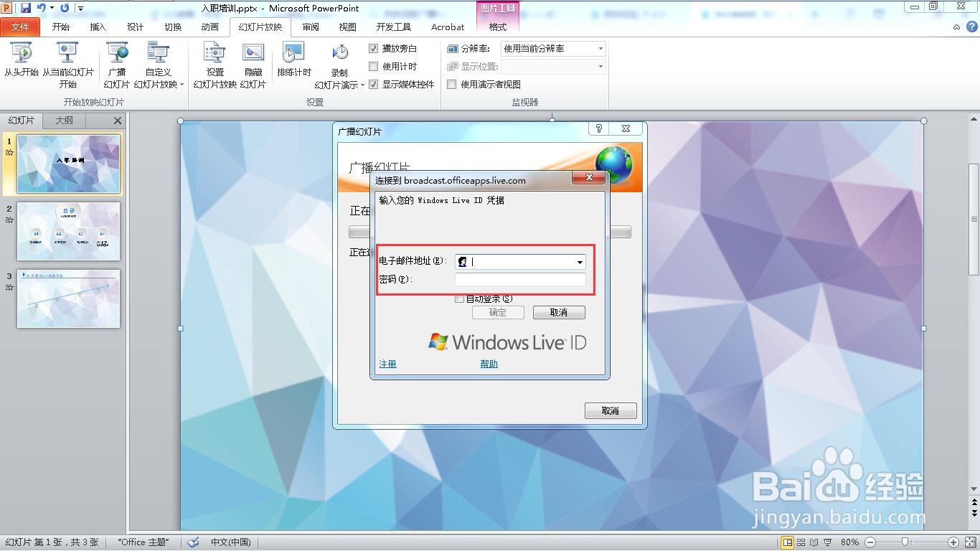Click Record Slide Show (录制幻灯片演示) icon
This screenshot has height=551, width=980.
[x=340, y=52]
